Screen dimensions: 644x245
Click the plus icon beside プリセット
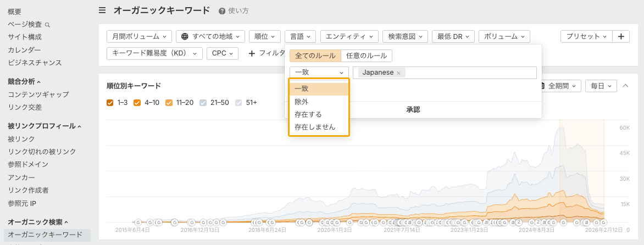(x=621, y=36)
